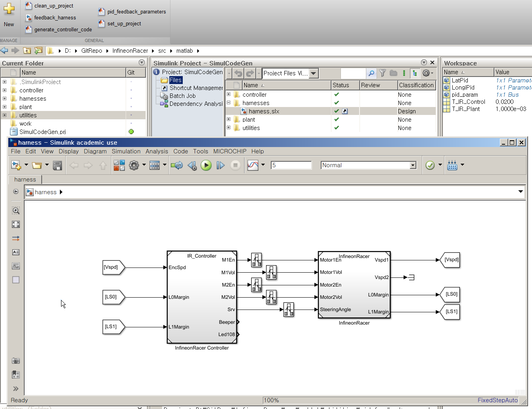Run the simulation with the green play button

click(x=206, y=165)
